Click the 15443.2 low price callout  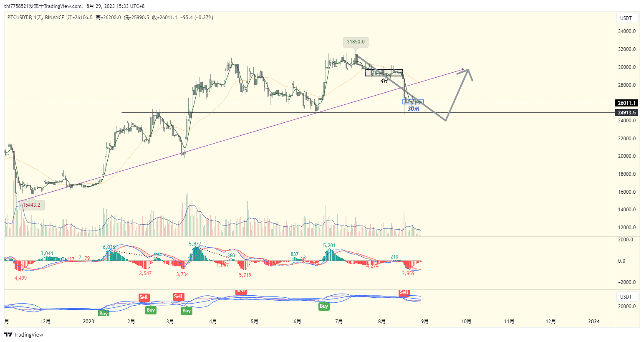[x=32, y=205]
